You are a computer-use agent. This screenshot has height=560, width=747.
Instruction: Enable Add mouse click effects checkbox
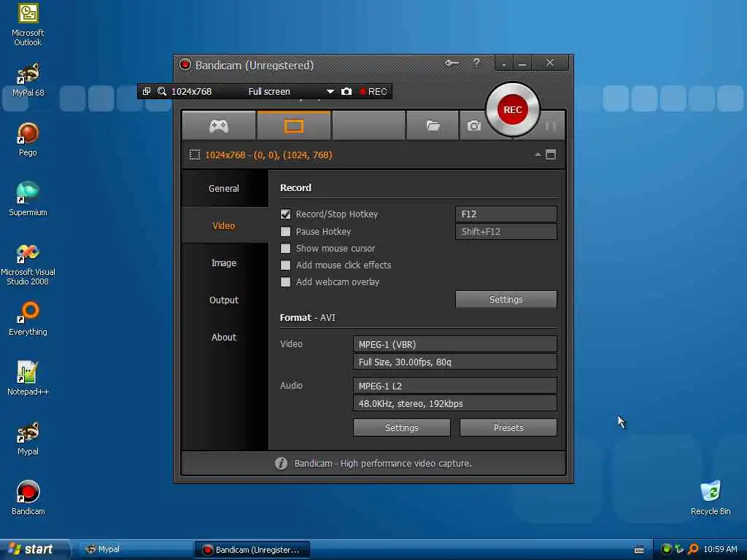pos(285,265)
